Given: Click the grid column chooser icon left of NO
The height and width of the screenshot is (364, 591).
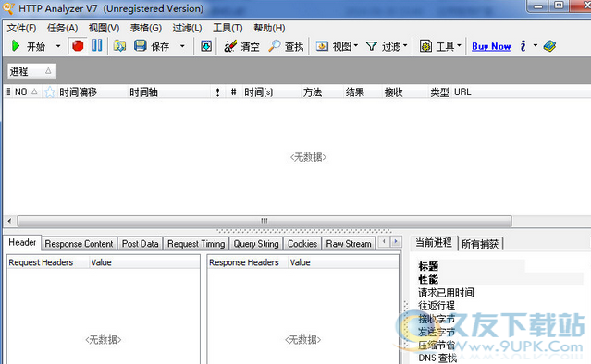Looking at the screenshot, I should (x=7, y=91).
